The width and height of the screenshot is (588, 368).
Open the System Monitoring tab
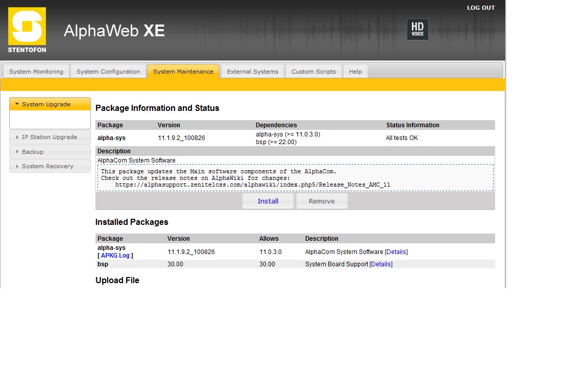coord(36,72)
